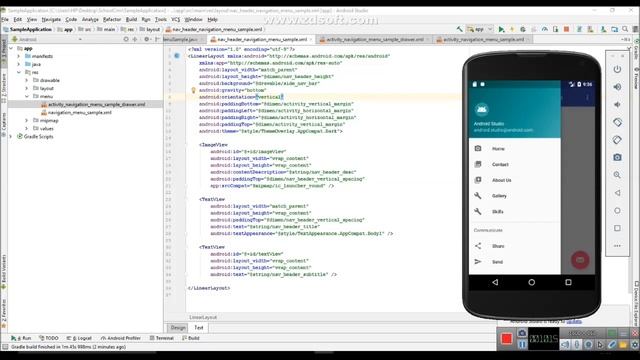Tap the red floating action button
This screenshot has height=360, width=640.
coord(580,260)
